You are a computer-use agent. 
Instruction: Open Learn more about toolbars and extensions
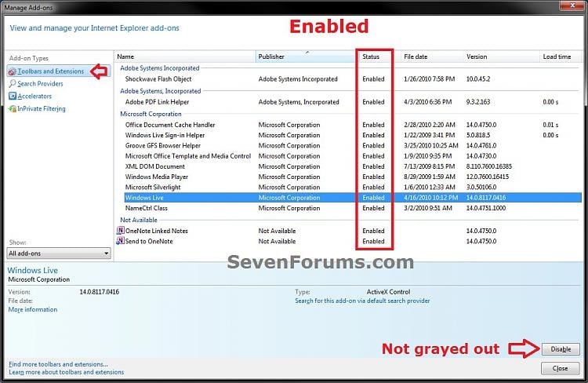[67, 372]
